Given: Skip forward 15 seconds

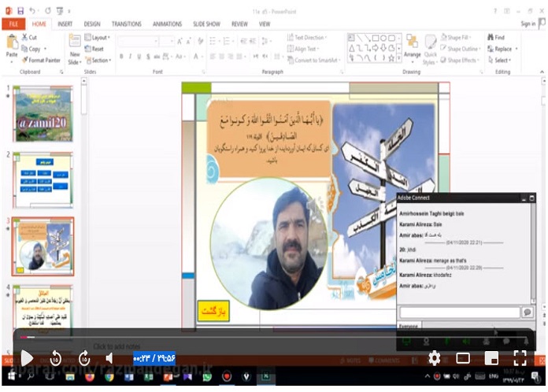Looking at the screenshot, I should coord(84,358).
